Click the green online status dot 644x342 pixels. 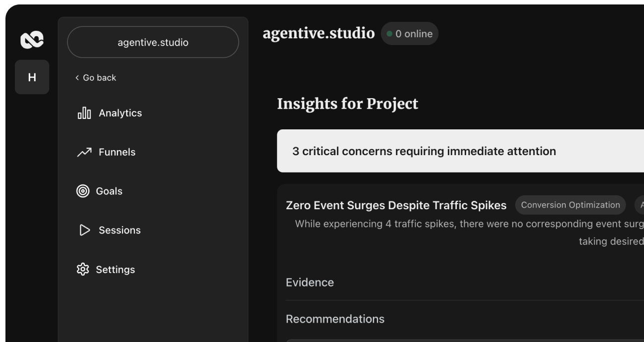[x=389, y=34]
